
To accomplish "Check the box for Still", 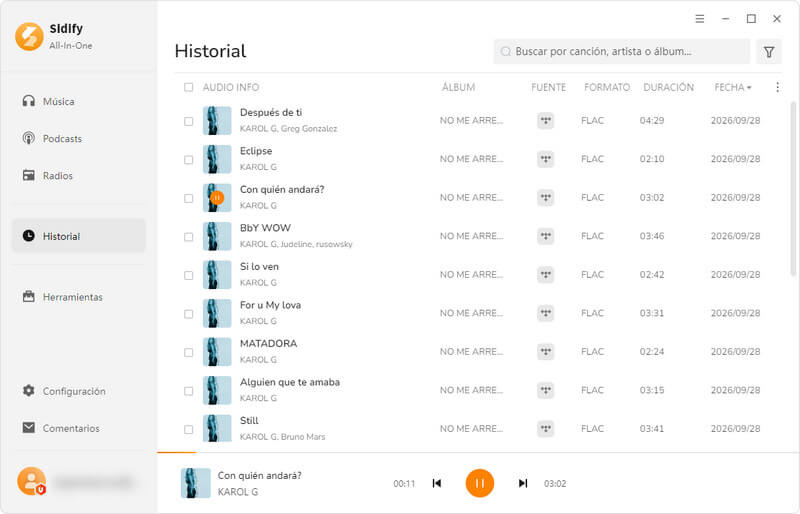I will [188, 429].
